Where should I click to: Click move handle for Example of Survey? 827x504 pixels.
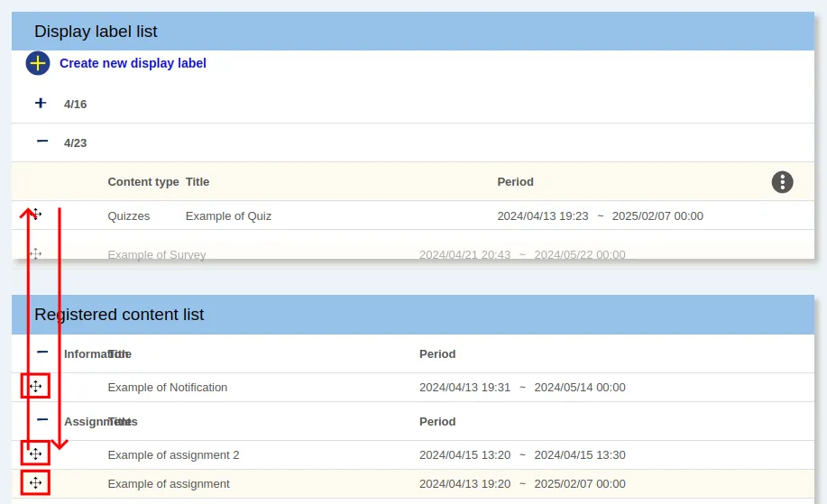click(x=35, y=254)
